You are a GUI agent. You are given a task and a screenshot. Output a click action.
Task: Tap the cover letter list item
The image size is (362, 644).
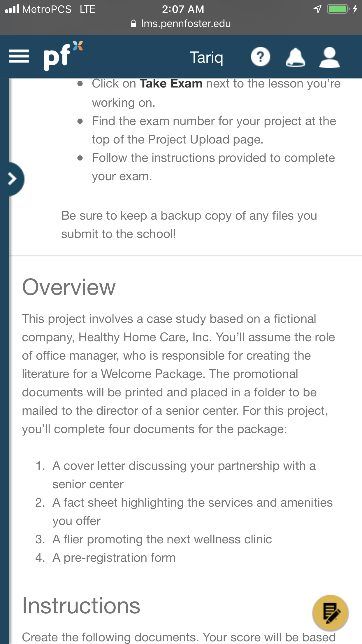[184, 475]
